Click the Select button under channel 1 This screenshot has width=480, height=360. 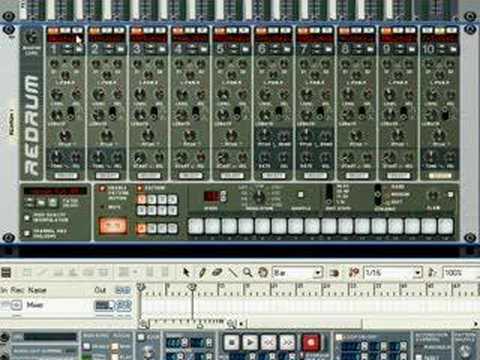click(66, 176)
